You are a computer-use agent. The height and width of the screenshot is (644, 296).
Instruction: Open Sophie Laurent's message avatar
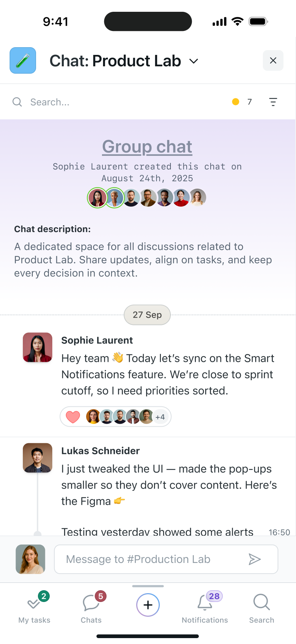(38, 347)
